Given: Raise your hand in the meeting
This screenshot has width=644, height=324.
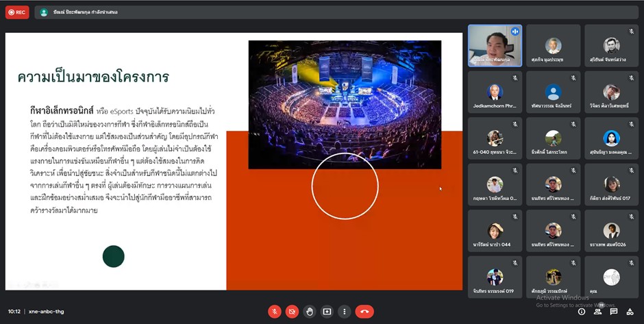Looking at the screenshot, I should click(310, 312).
